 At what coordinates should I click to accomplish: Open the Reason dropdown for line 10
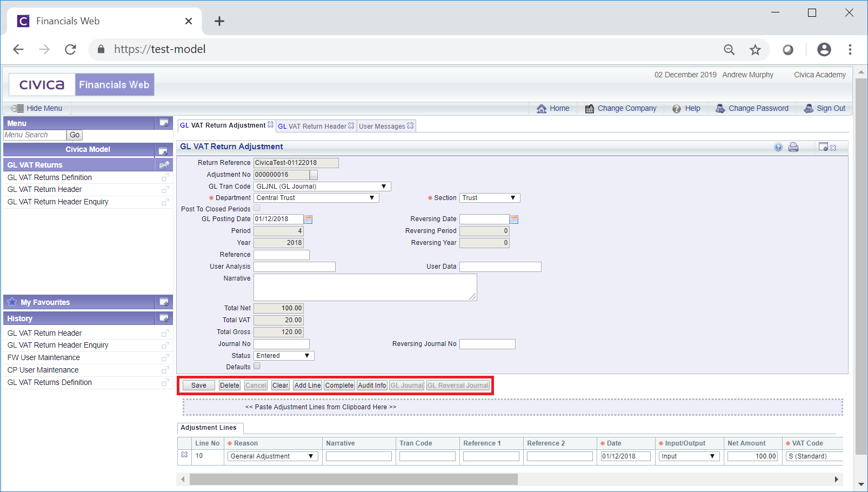[x=273, y=456]
